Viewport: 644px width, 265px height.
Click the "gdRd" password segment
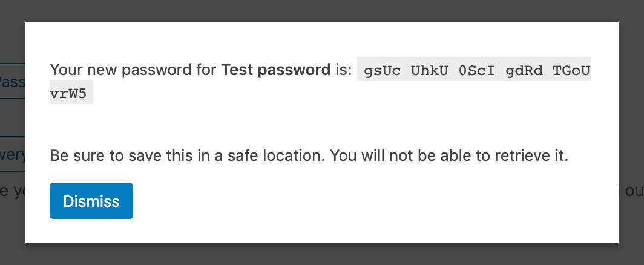524,70
